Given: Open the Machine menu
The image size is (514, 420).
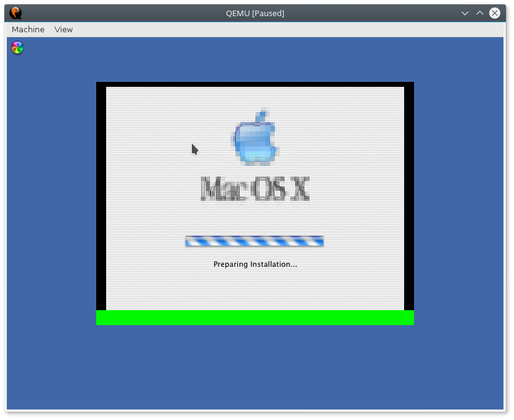Looking at the screenshot, I should click(x=28, y=30).
